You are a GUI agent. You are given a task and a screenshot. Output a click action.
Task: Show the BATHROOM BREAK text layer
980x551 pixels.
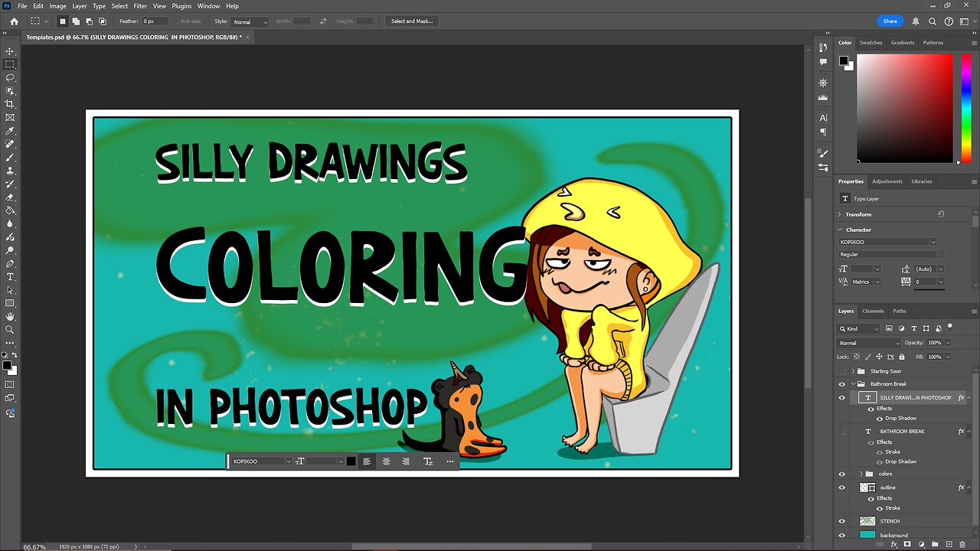click(842, 432)
